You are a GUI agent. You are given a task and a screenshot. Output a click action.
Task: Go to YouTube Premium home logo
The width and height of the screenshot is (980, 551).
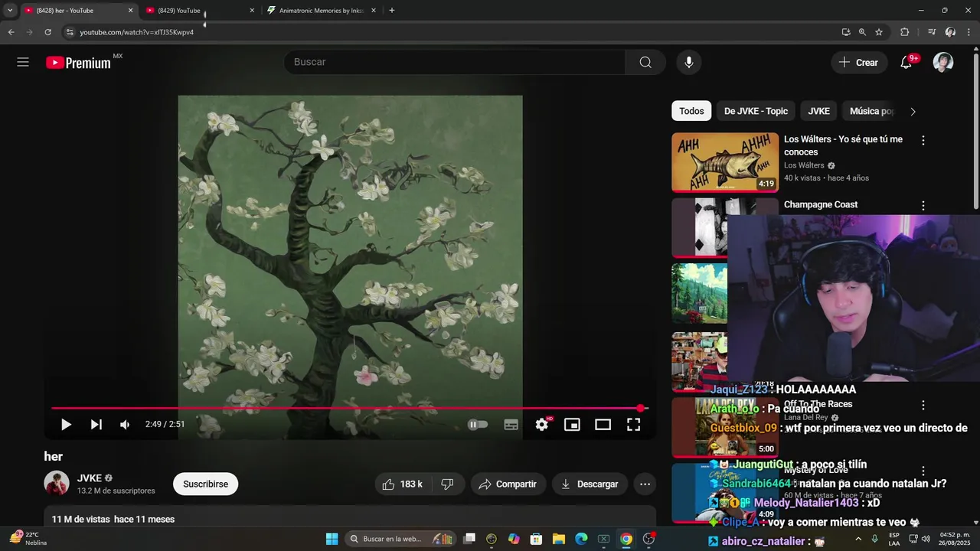tap(79, 63)
